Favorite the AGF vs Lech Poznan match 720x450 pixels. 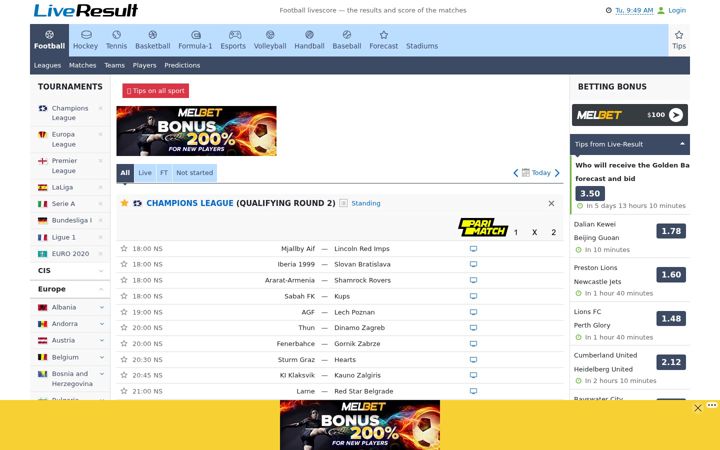(x=124, y=312)
